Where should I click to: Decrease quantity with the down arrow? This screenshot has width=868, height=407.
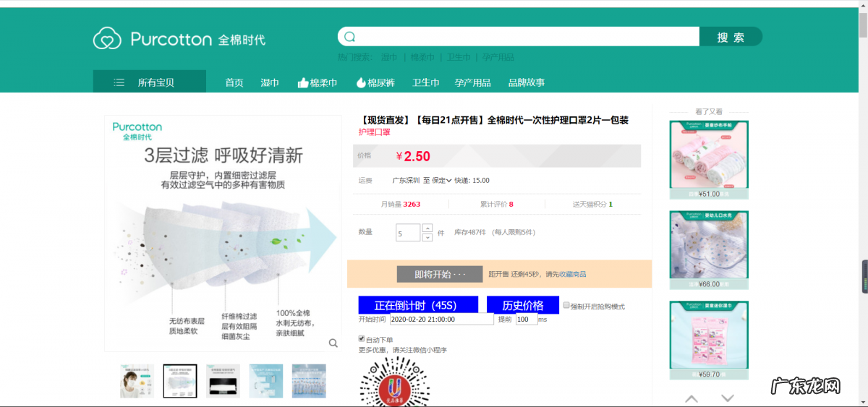point(427,237)
